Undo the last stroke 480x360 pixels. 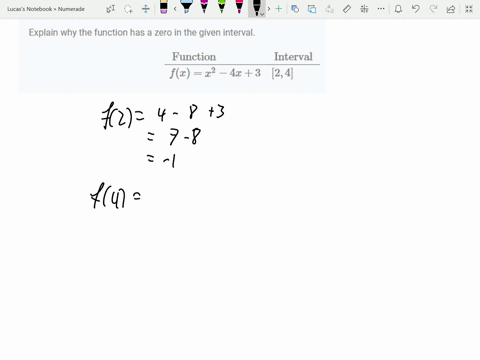click(x=416, y=9)
